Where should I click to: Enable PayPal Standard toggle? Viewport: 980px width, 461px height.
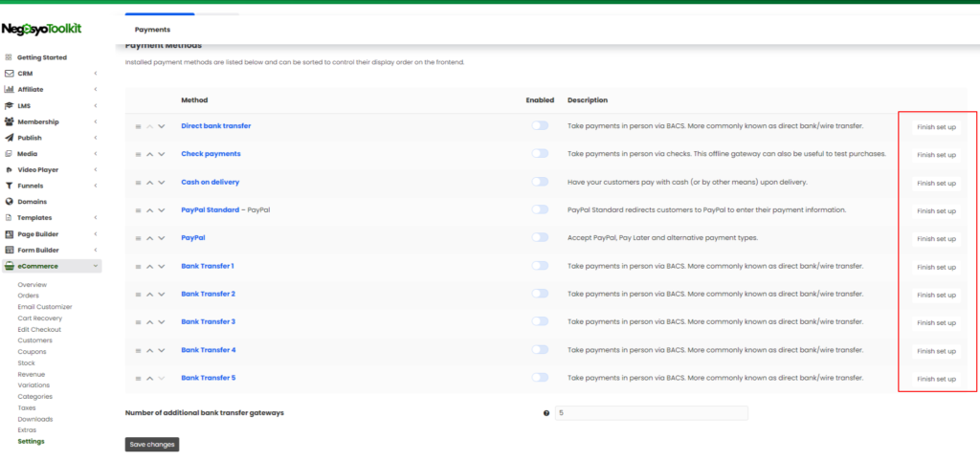[540, 209]
